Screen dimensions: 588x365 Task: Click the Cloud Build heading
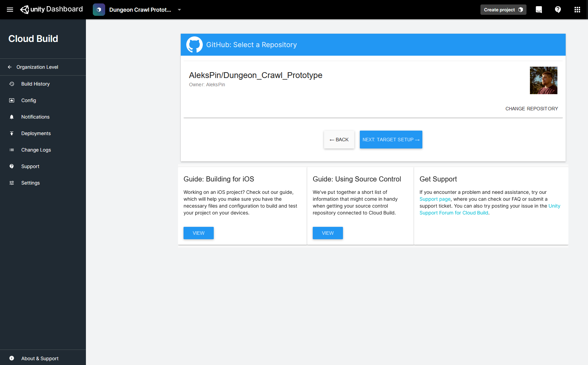click(33, 39)
